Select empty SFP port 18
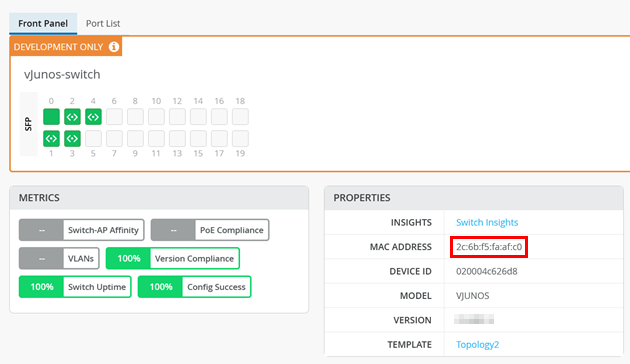The height and width of the screenshot is (364, 630). coord(240,117)
